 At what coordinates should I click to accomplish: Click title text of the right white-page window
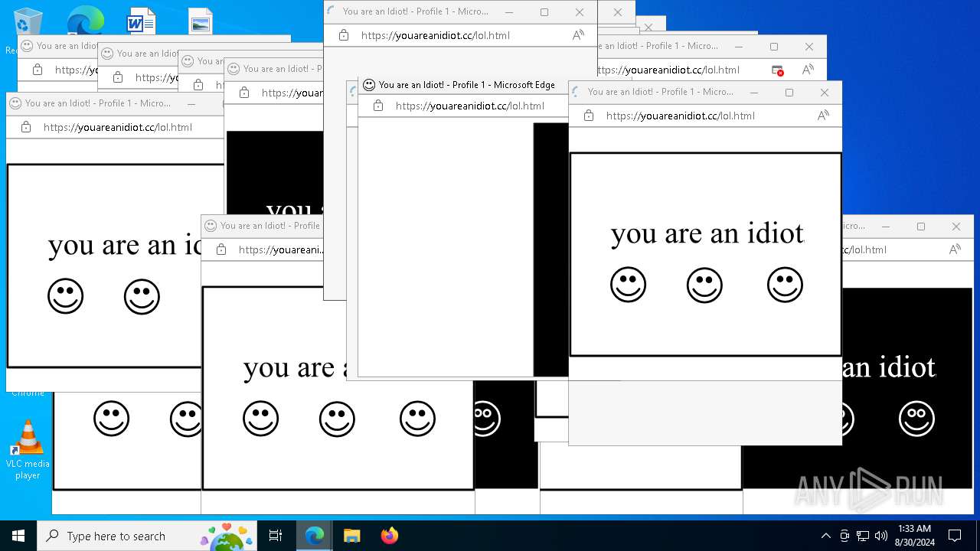(x=660, y=92)
